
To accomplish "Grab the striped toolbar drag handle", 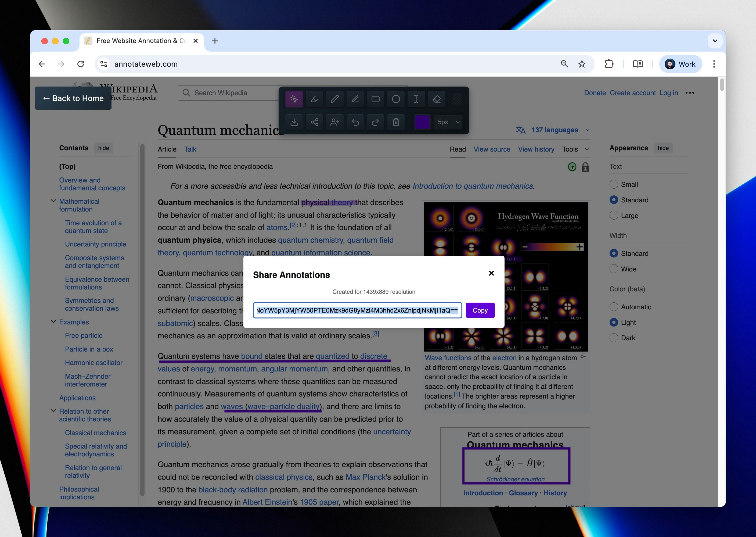I will pyautogui.click(x=457, y=99).
